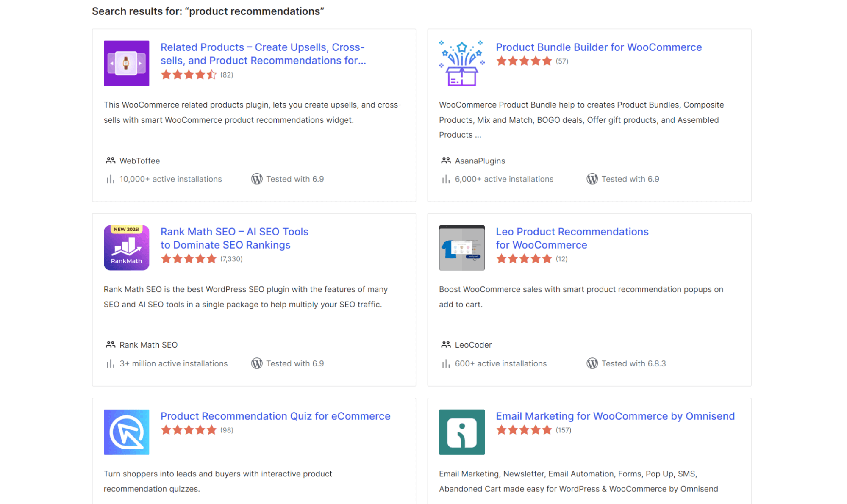Image resolution: width=847 pixels, height=504 pixels.
Task: Click the 'NEW 2025!' badge on RankMath logo
Action: [x=126, y=229]
